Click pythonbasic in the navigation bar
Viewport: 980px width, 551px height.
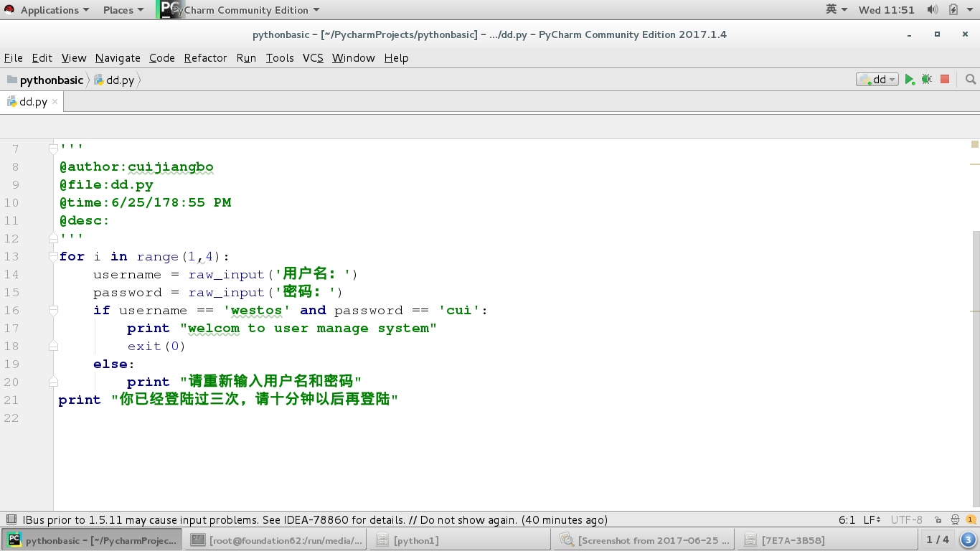pos(45,80)
